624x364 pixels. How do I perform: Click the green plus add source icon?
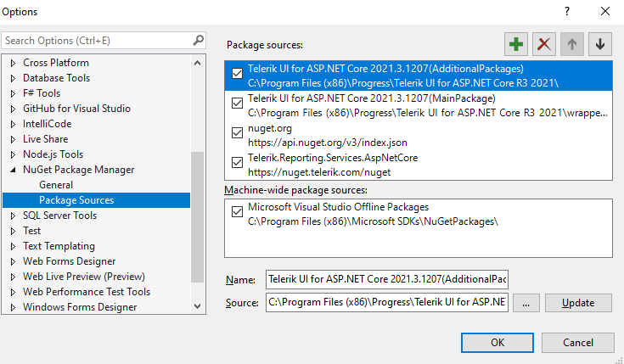[x=514, y=44]
